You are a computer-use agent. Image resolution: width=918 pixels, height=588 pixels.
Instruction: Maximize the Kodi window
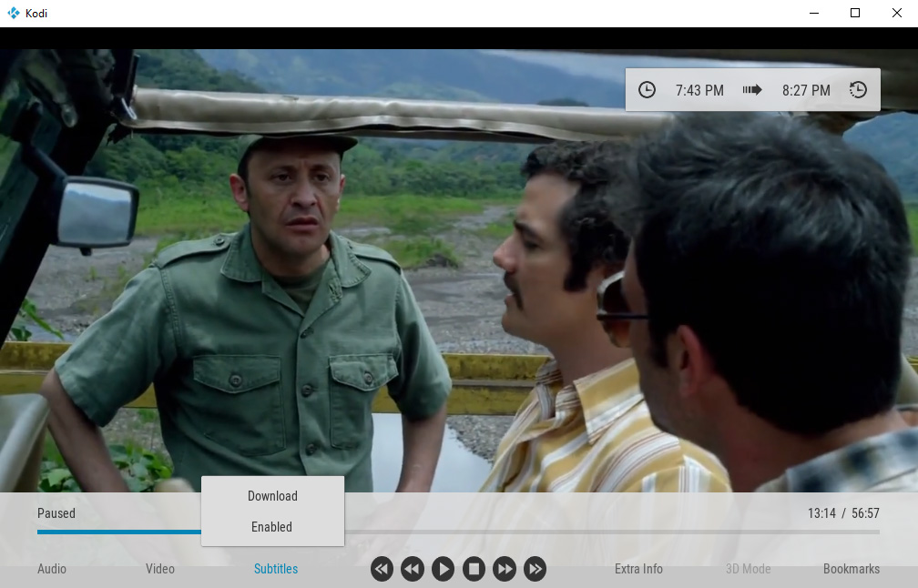[855, 13]
